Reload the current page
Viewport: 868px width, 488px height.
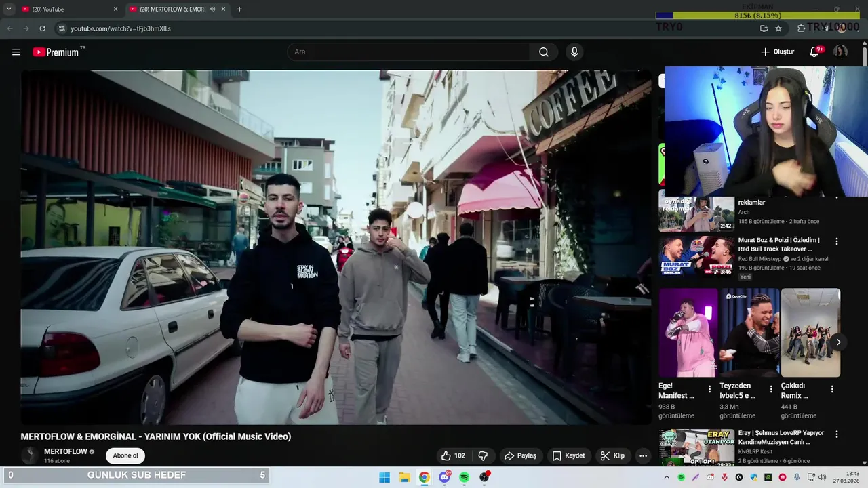pos(42,28)
